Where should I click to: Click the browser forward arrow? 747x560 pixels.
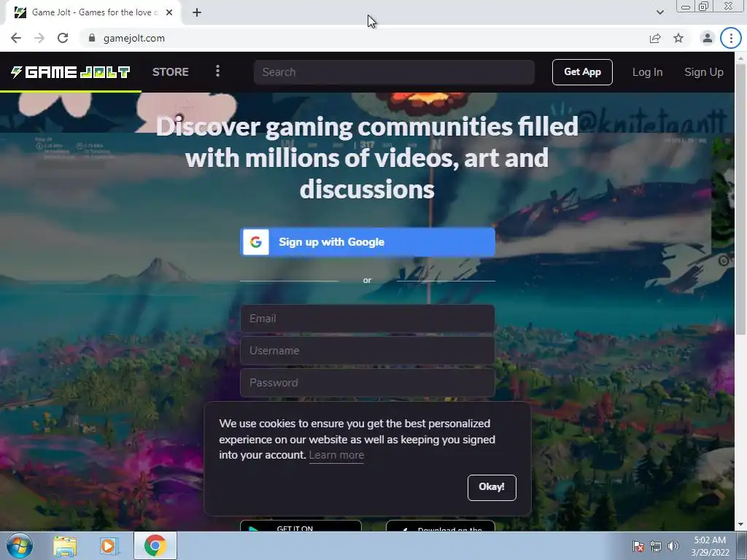tap(39, 38)
